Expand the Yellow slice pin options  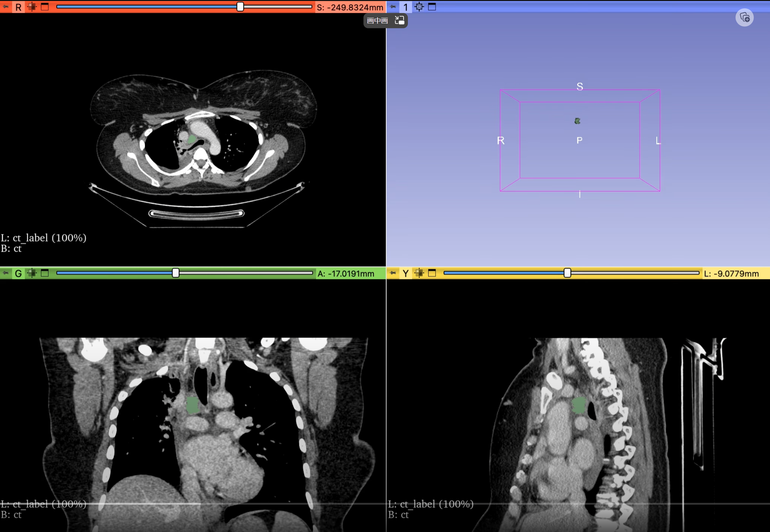(x=393, y=273)
